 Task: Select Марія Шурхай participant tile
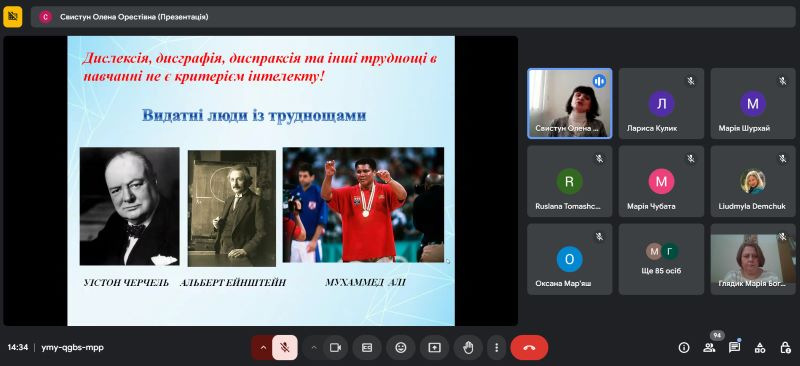pos(753,103)
